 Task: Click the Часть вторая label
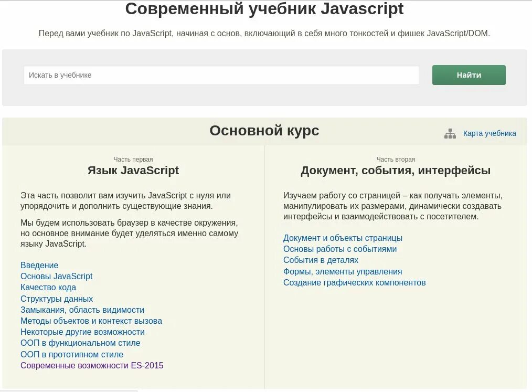pyautogui.click(x=396, y=159)
